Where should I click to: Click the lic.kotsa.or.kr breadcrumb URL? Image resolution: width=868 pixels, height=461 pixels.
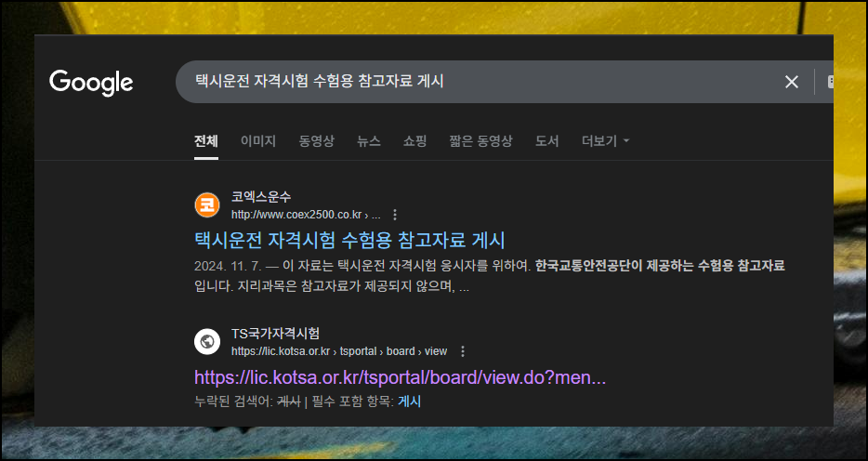(x=339, y=351)
